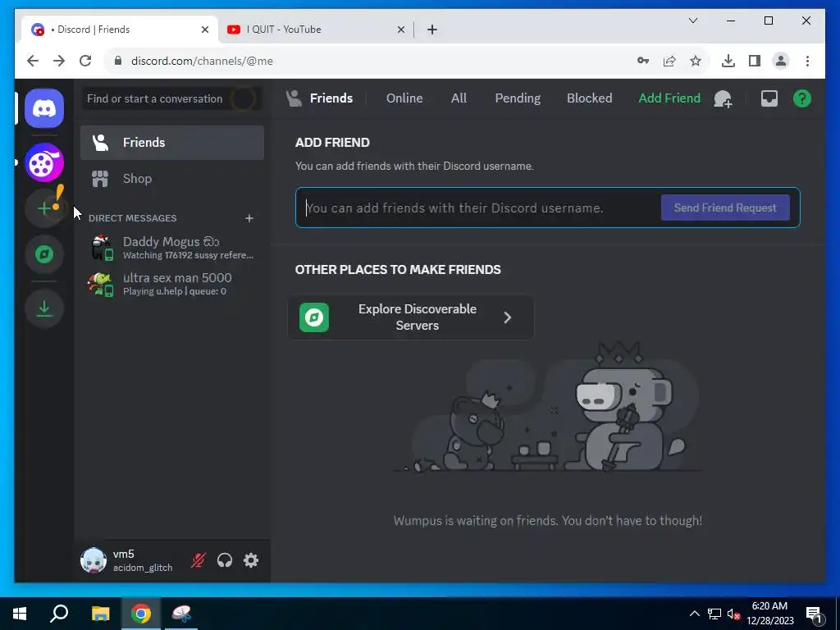Focus Find or start a conversation box

(172, 98)
